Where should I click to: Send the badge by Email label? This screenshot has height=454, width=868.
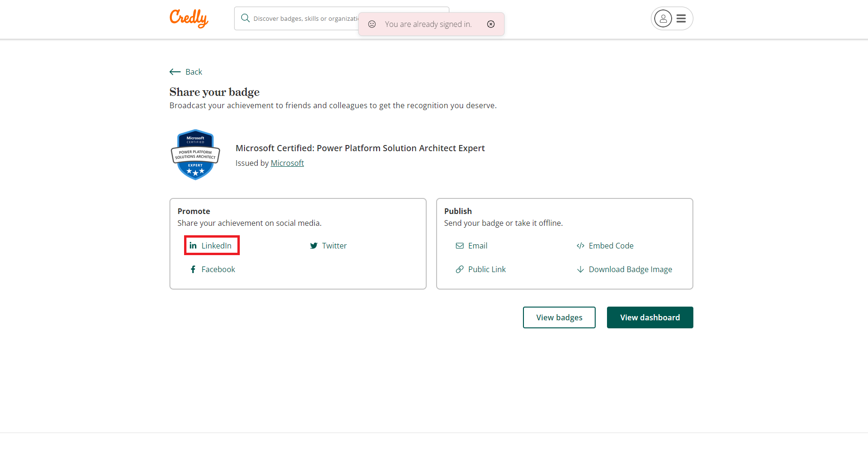coord(478,246)
